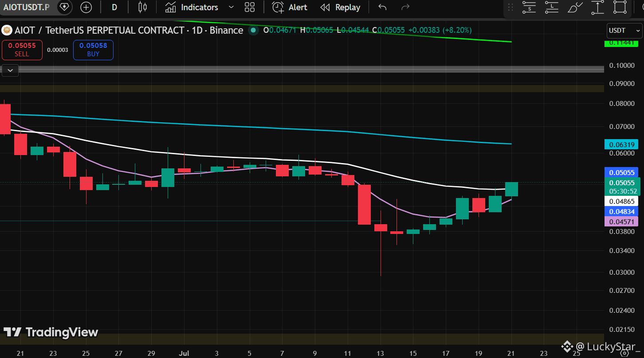Click the white 0.04865 price label

[x=621, y=201]
